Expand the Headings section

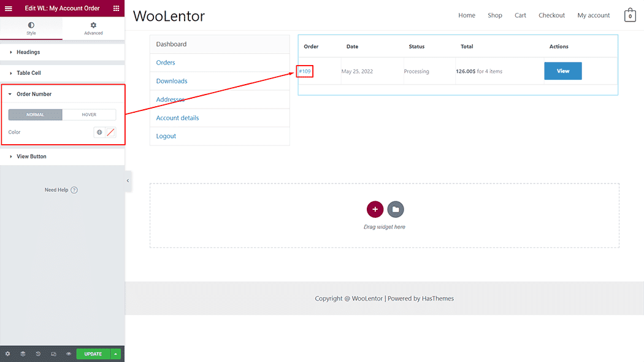[28, 52]
